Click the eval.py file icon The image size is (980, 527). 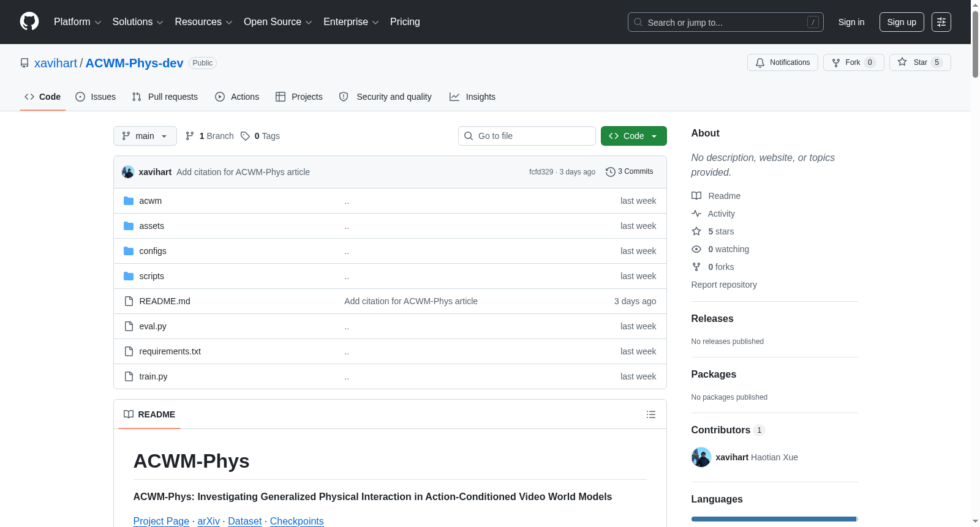click(x=129, y=326)
